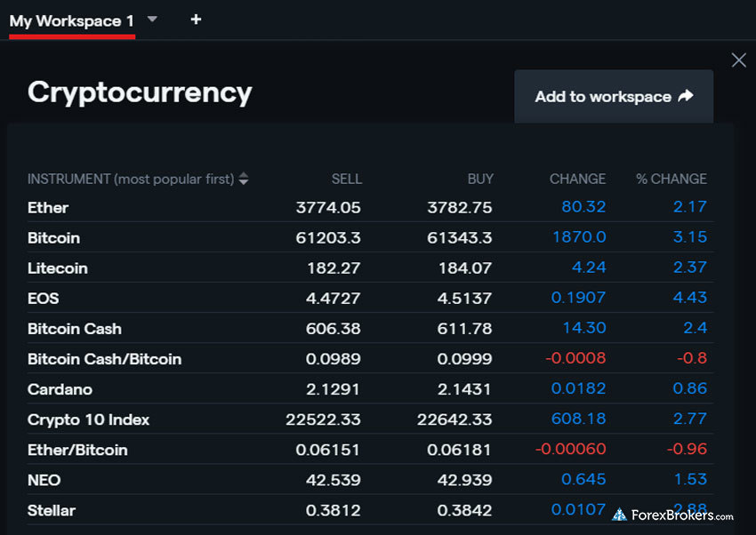Open the Bitcoin Cash instrument
This screenshot has height=535, width=756.
75,329
